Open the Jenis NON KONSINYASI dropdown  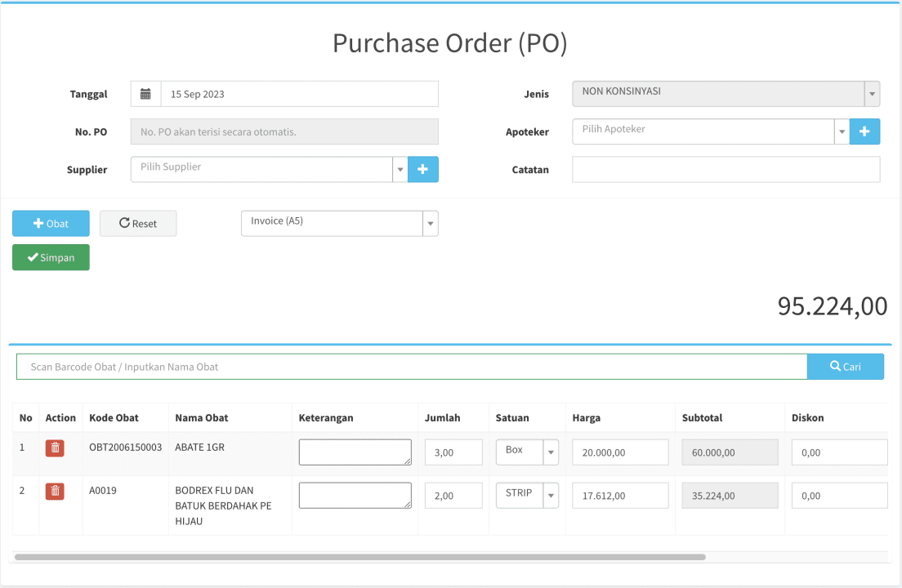click(726, 94)
